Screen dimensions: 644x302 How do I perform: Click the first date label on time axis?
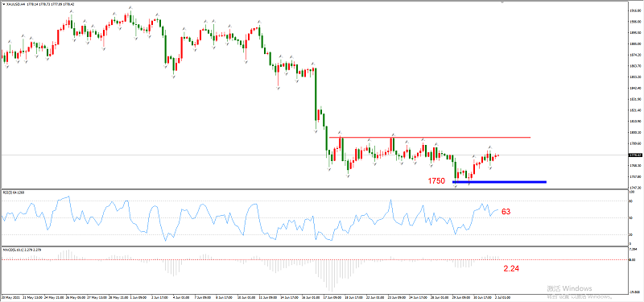click(x=10, y=296)
